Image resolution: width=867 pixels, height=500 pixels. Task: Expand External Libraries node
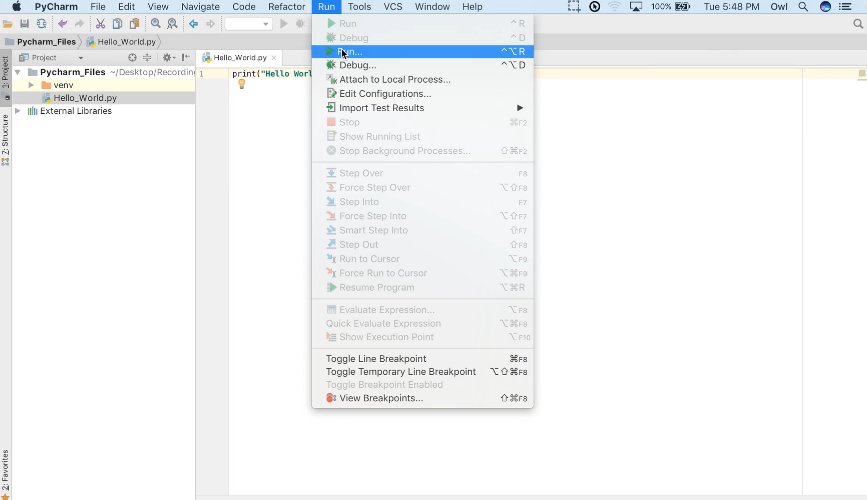(18, 111)
